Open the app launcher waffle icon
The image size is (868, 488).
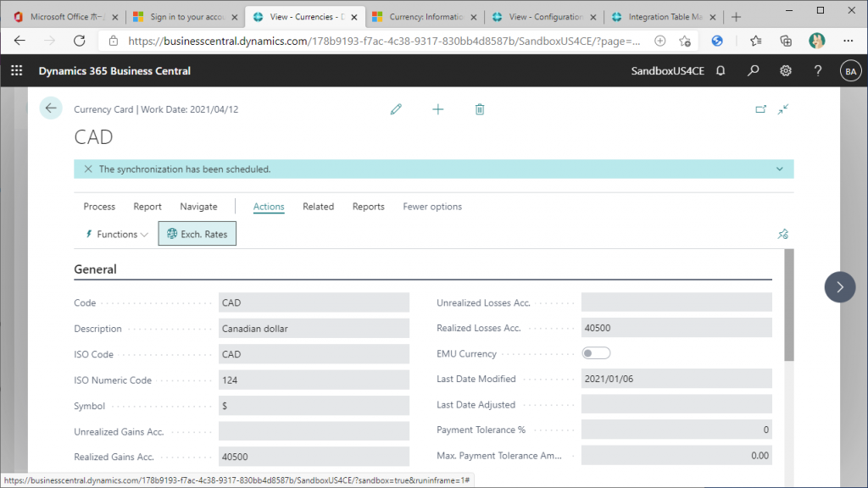pyautogui.click(x=17, y=71)
